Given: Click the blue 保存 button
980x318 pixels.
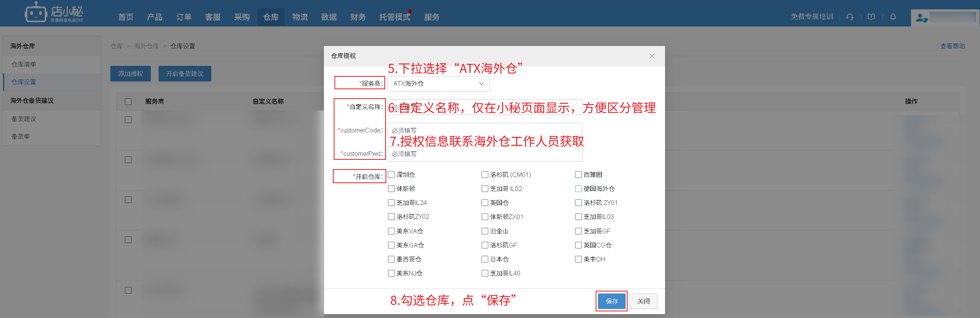Looking at the screenshot, I should tap(611, 301).
